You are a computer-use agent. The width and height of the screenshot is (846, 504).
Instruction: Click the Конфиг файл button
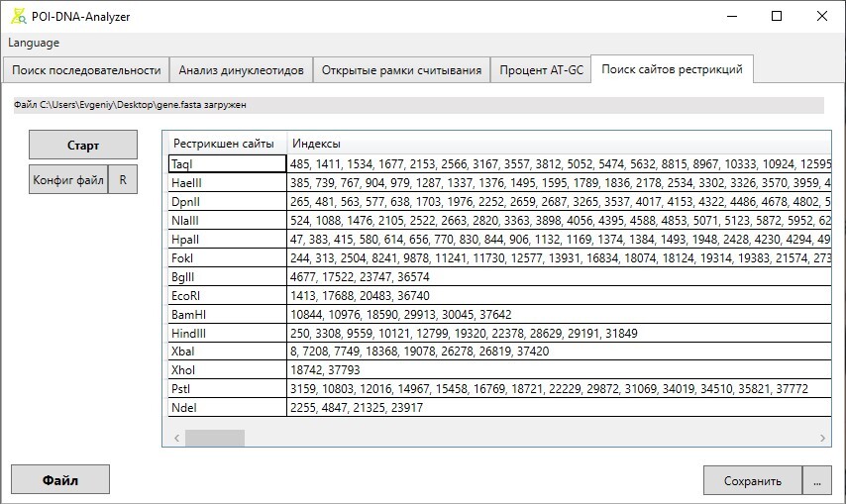point(68,180)
